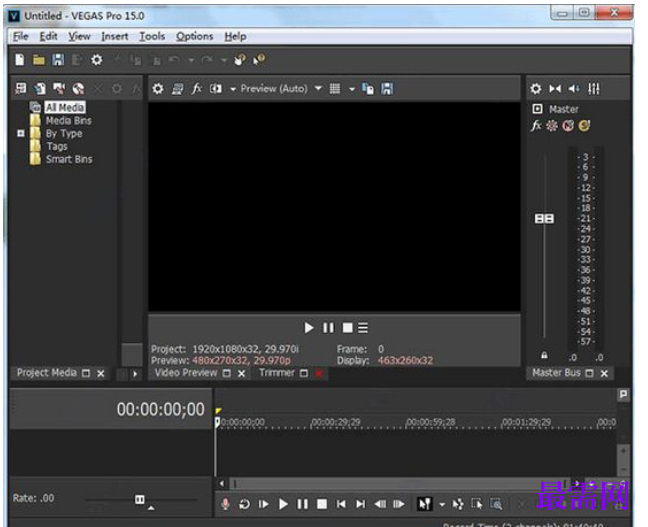The width and height of the screenshot is (648, 527).
Task: Click the Downmix Output icon in Master Bus
Action: click(555, 88)
